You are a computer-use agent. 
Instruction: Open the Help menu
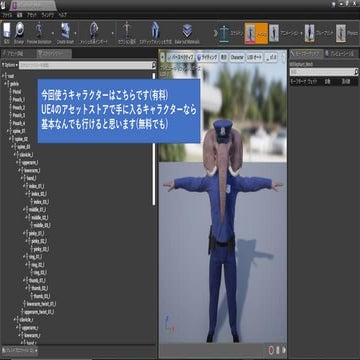63,15
